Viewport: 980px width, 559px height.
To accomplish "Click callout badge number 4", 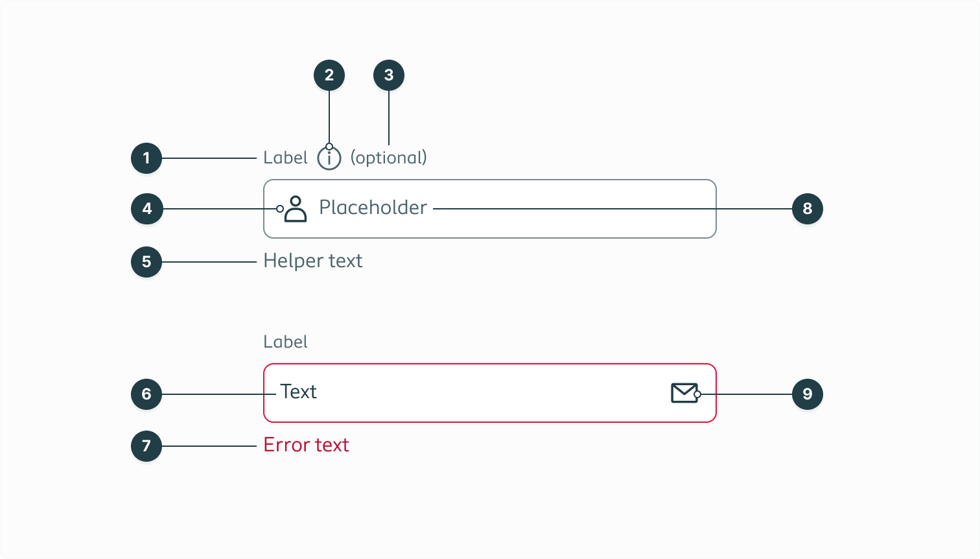I will coord(146,208).
